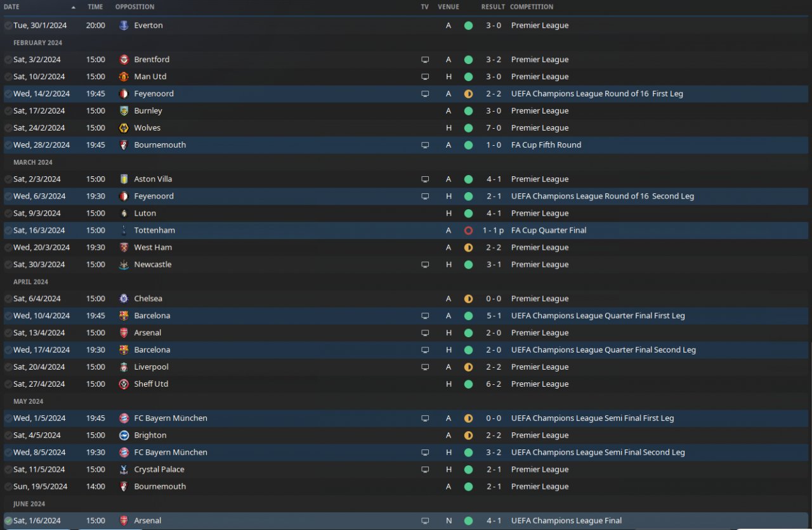The width and height of the screenshot is (812, 530).
Task: Click the TV broadcast icon for Brentford match
Action: point(425,60)
